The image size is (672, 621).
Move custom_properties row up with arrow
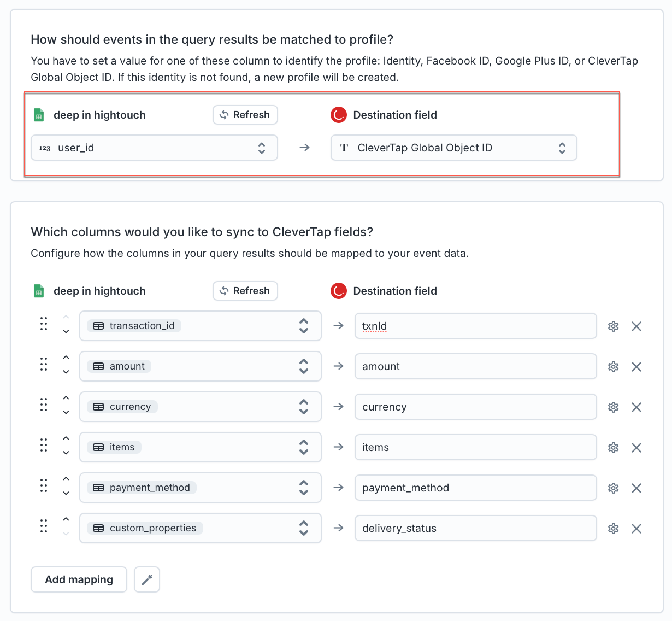coord(66,519)
